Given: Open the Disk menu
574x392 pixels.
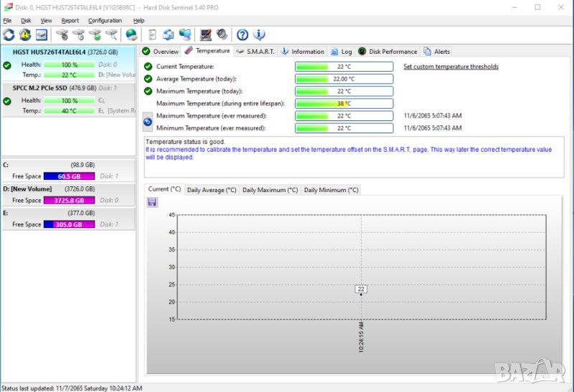Looking at the screenshot, I should 26,21.
